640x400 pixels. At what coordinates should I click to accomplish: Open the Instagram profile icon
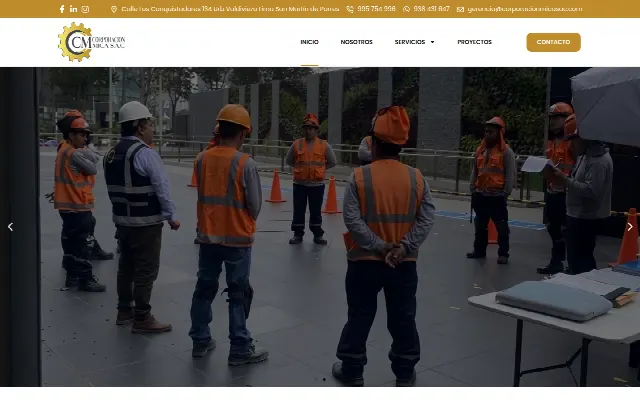tap(85, 9)
